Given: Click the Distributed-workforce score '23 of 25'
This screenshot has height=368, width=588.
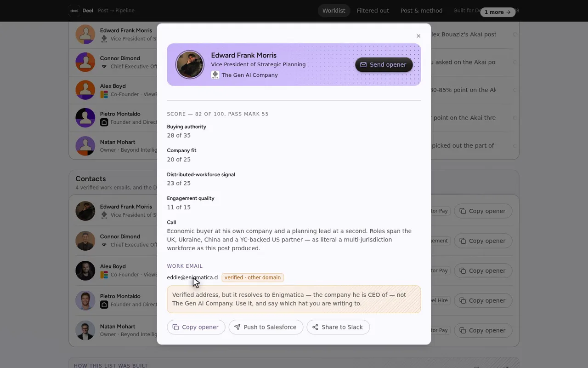Looking at the screenshot, I should (179, 183).
